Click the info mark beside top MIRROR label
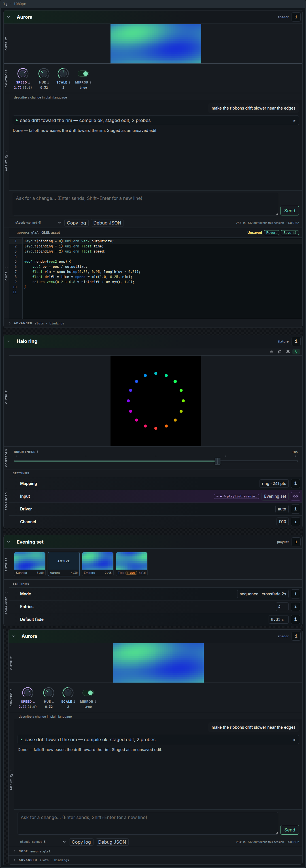The height and width of the screenshot is (868, 306). (x=90, y=83)
